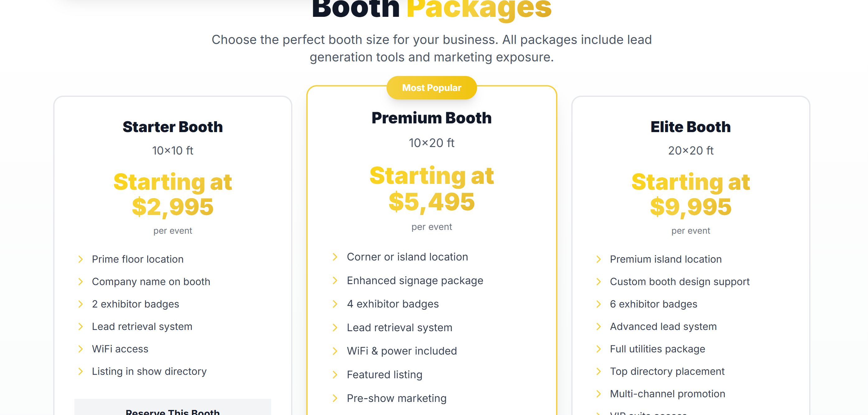The image size is (868, 415).
Task: Click chevron beside Top directory placement
Action: coord(598,371)
